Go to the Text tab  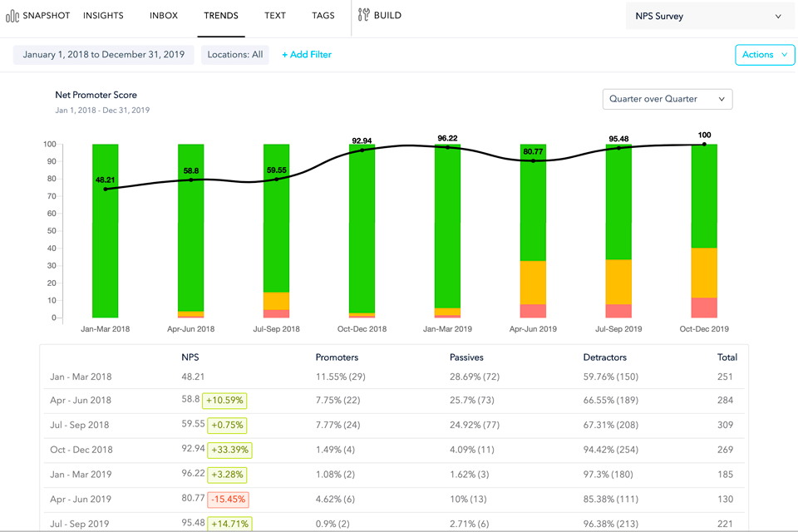coord(275,16)
